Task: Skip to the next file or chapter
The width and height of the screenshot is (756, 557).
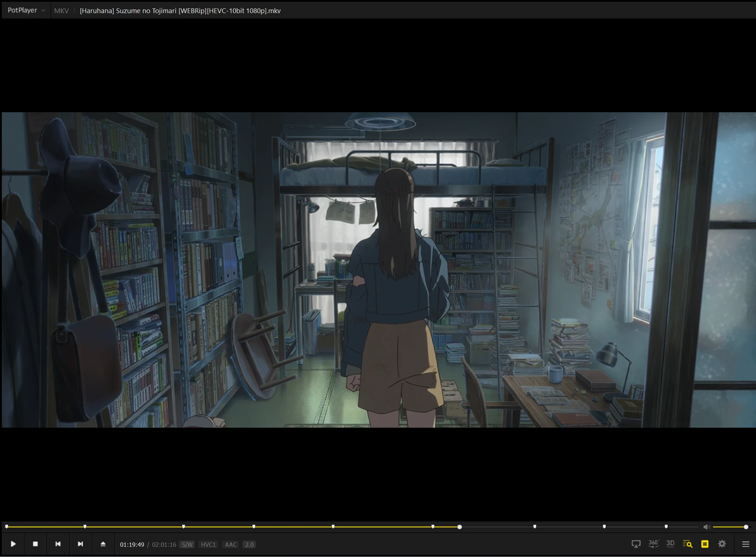Action: pos(80,544)
